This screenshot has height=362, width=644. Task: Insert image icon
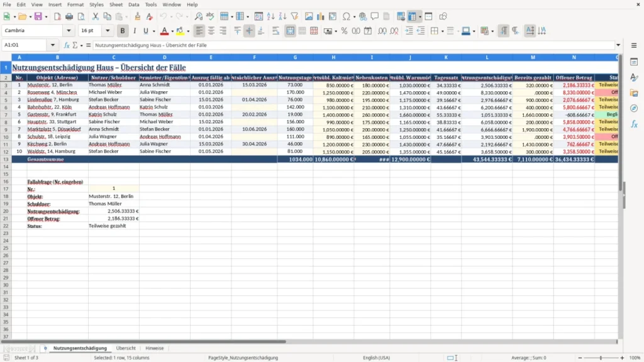(x=309, y=16)
